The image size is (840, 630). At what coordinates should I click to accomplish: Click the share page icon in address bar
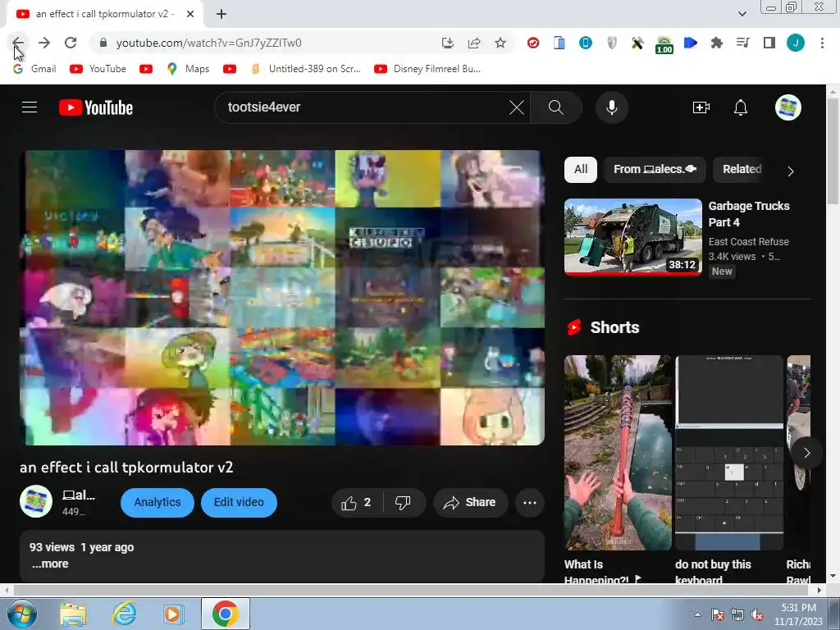pyautogui.click(x=474, y=43)
